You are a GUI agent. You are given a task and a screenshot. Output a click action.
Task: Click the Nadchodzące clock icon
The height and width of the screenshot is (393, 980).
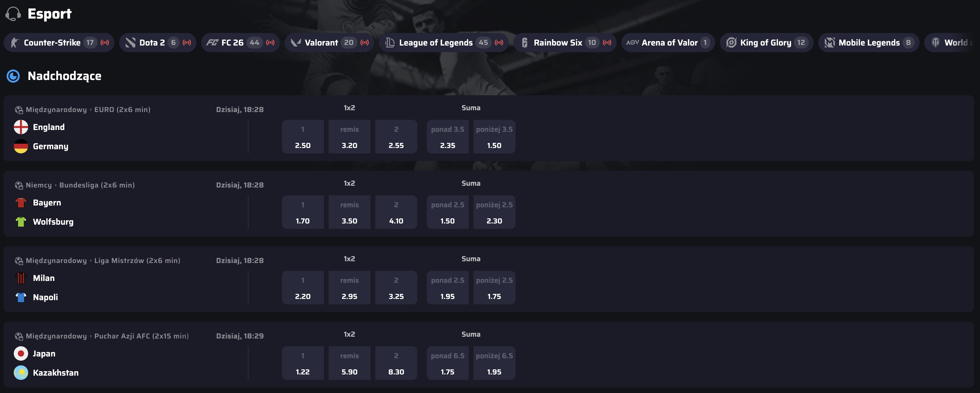13,76
